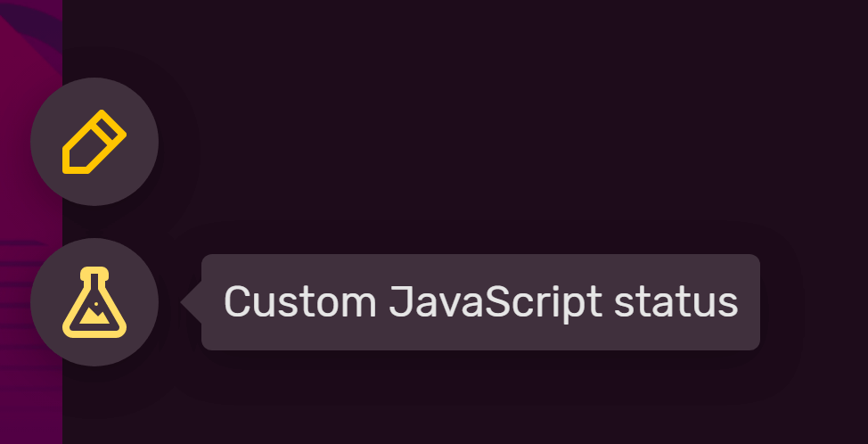Screen dimensions: 868x444
Task: Click the Custom JavaScript status tooltip
Action: pos(480,302)
